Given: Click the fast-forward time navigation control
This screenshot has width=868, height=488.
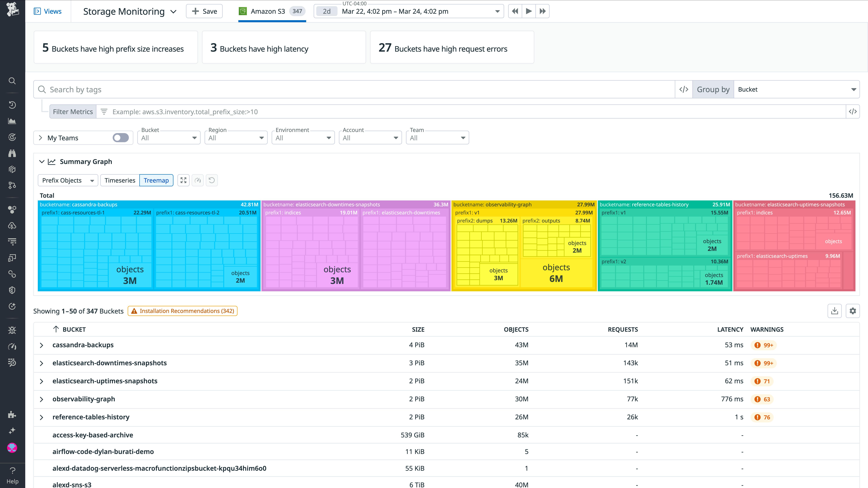Looking at the screenshot, I should click(x=542, y=11).
